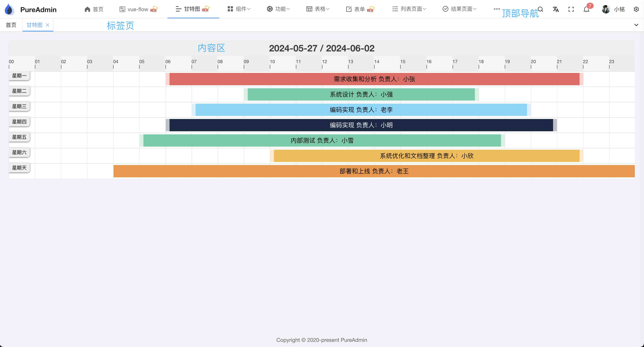
Task: Open system settings gear icon
Action: click(x=636, y=9)
